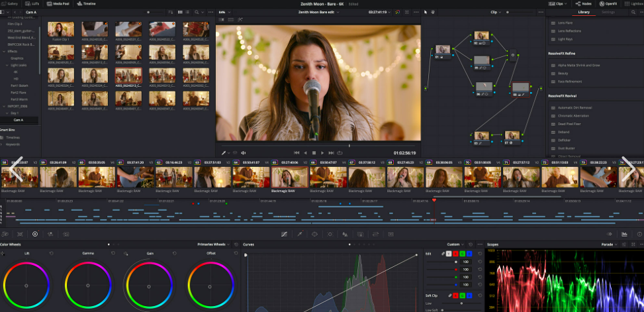The height and width of the screenshot is (312, 644).
Task: Reset the Lift color wheel
Action: click(52, 253)
